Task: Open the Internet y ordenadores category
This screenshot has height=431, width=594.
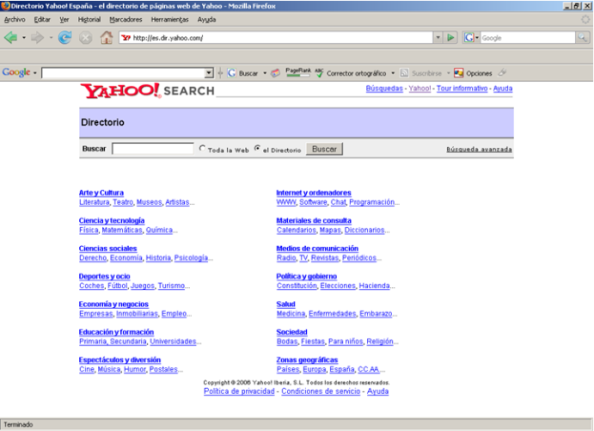Action: click(x=314, y=193)
